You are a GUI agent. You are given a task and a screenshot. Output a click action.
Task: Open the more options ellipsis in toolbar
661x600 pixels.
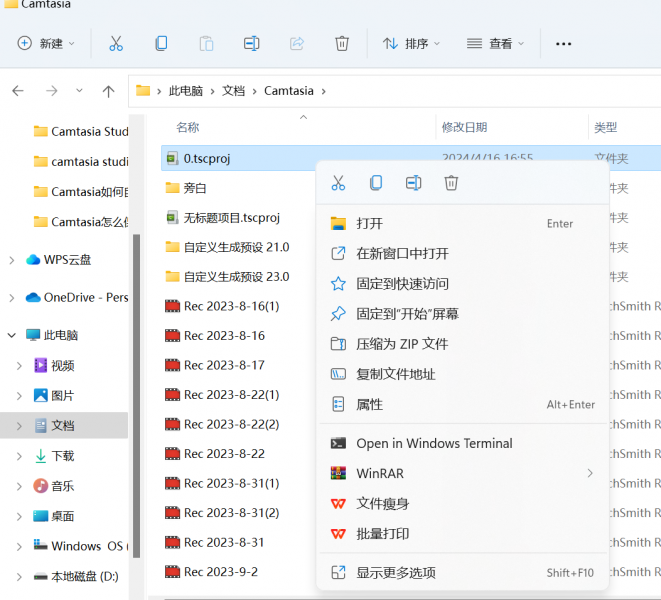point(564,44)
